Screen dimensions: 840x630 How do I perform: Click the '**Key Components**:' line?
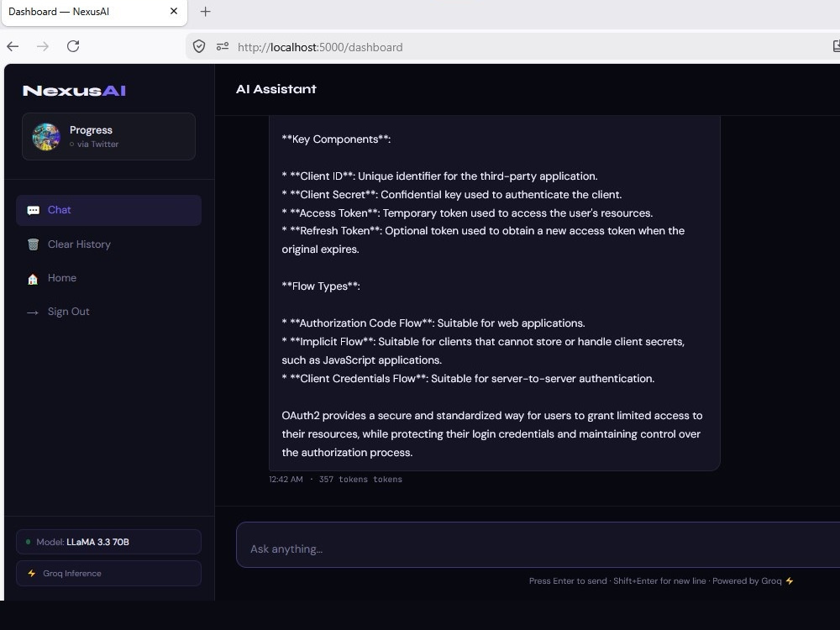tap(337, 139)
